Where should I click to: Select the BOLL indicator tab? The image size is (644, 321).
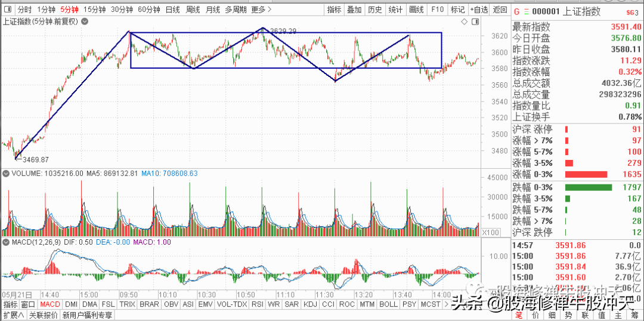[388, 304]
